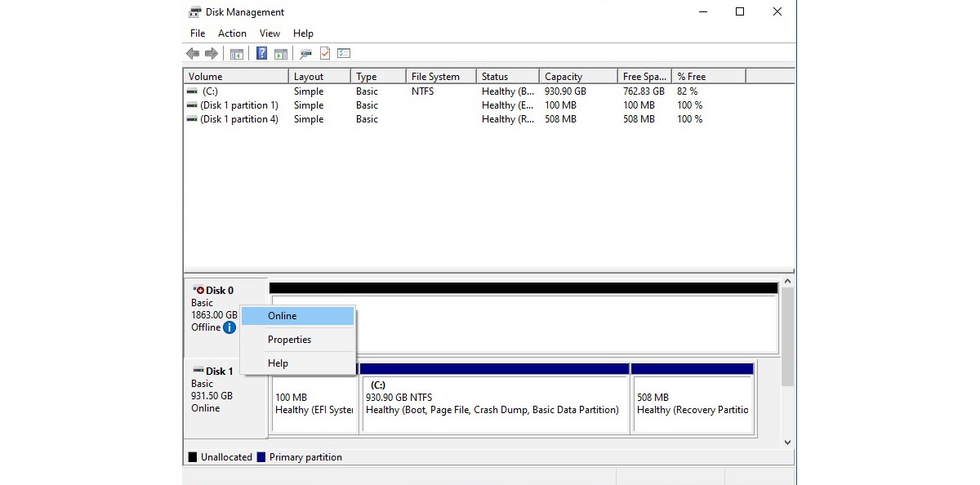Click the Back arrow toolbar icon
The height and width of the screenshot is (485, 980).
tap(193, 54)
